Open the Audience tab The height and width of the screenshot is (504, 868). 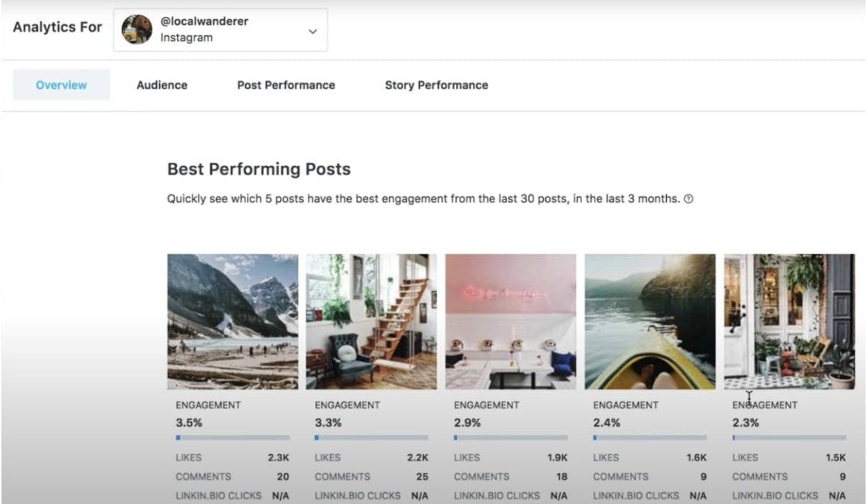point(162,85)
